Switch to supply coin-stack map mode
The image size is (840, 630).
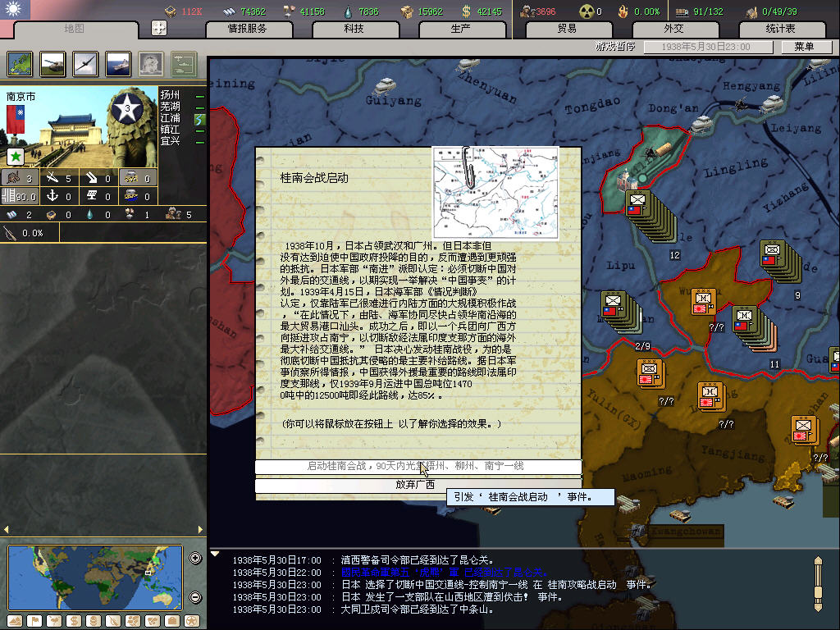(94, 621)
